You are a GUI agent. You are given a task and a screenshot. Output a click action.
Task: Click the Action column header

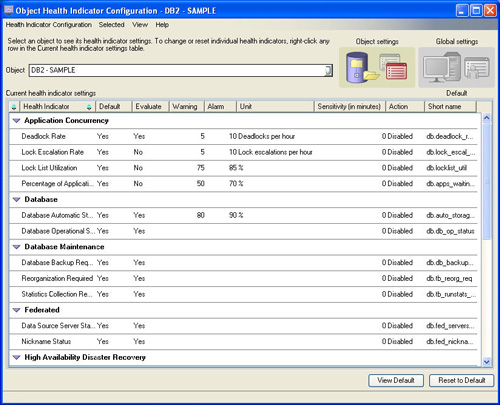point(405,107)
